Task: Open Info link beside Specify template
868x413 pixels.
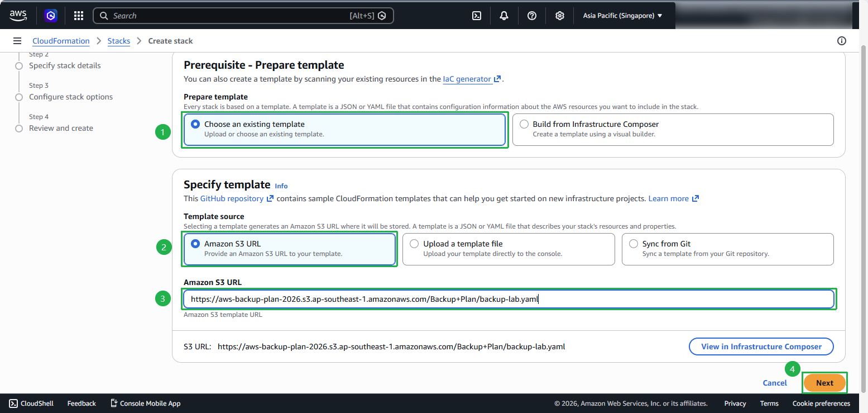Action: click(x=281, y=186)
